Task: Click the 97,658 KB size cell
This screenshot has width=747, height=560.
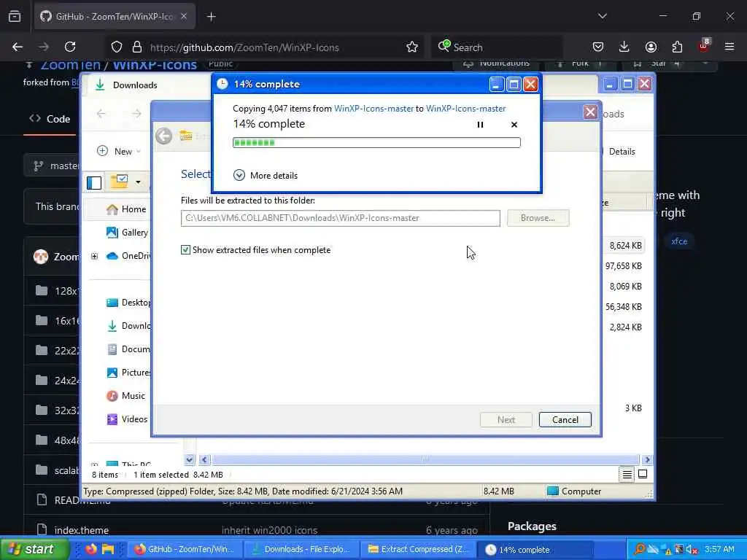Action: click(623, 265)
